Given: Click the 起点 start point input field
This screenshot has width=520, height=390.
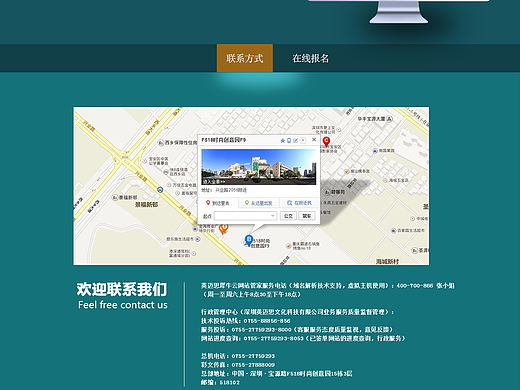Looking at the screenshot, I should [245, 216].
